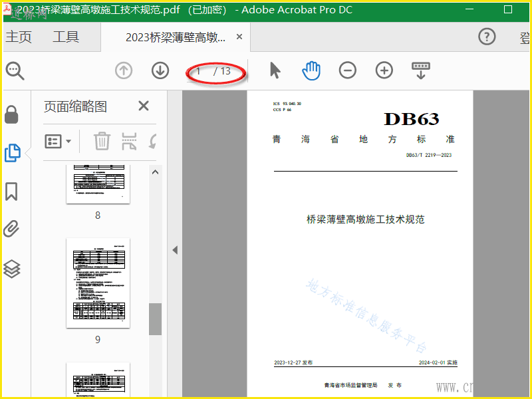Open the bookmarks panel
Image resolution: width=532 pixels, height=399 pixels.
click(11, 191)
